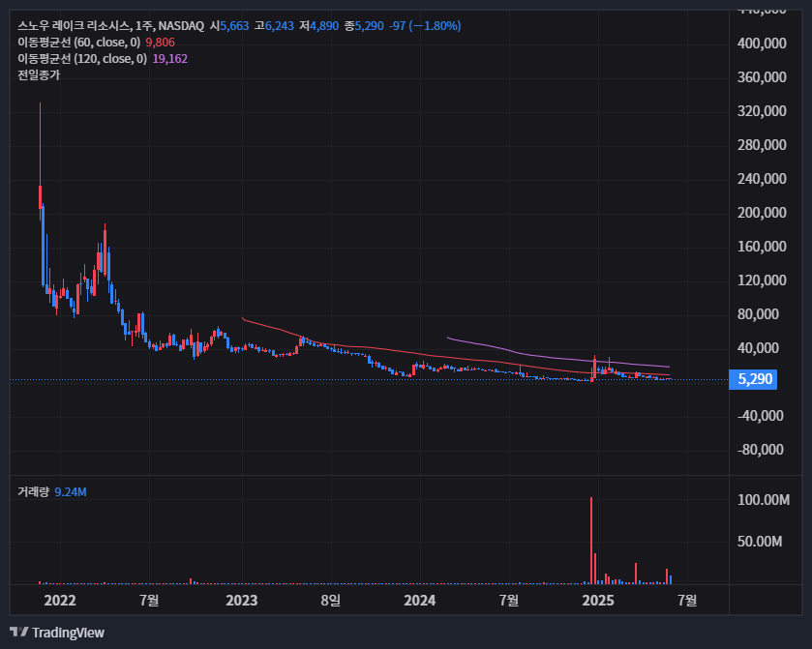Screen dimensions: 812x649
Task: Select the high price value 6,243
Action: coord(280,26)
